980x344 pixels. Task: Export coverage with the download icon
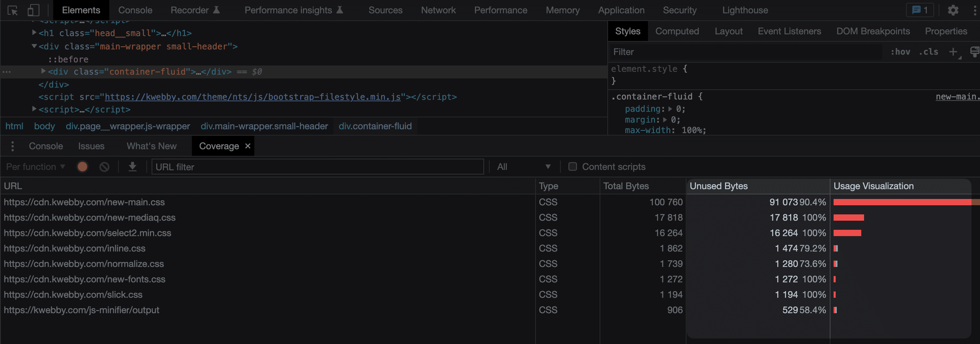[x=132, y=167]
